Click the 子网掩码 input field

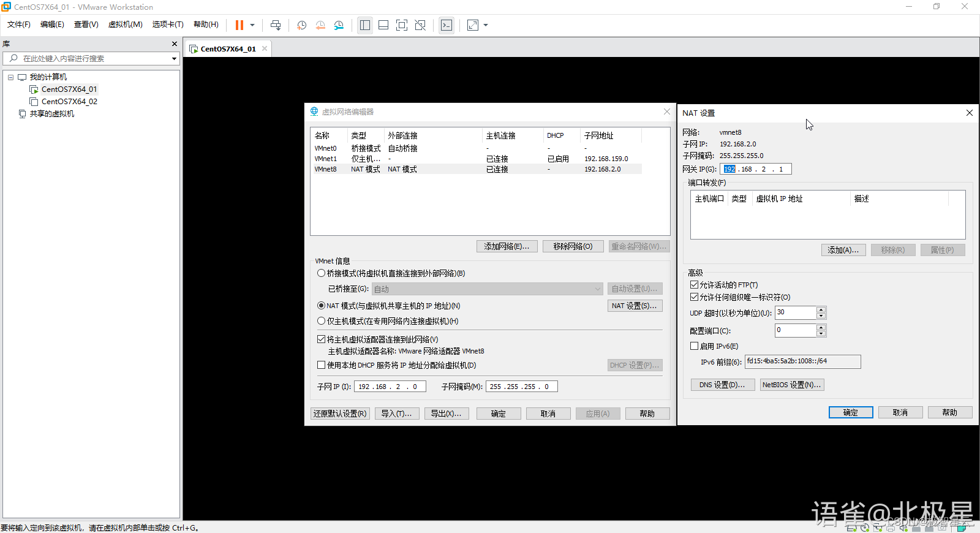click(x=522, y=387)
